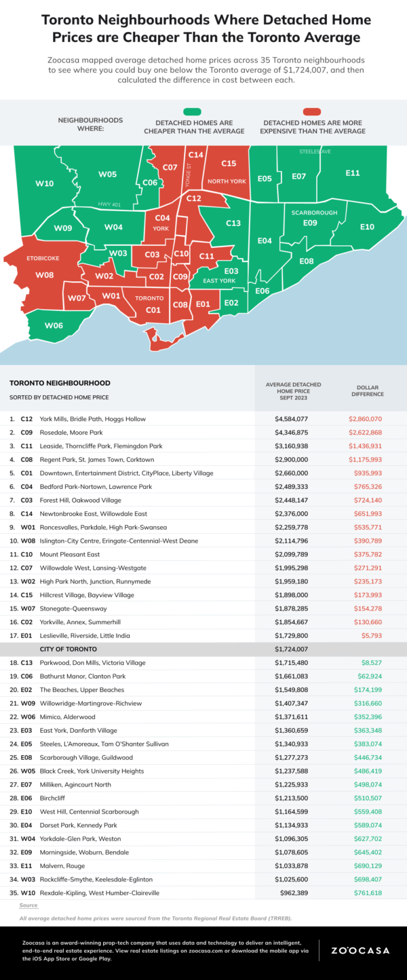This screenshot has width=407, height=980.
Task: Select the C06 region on the map
Action: (x=150, y=183)
